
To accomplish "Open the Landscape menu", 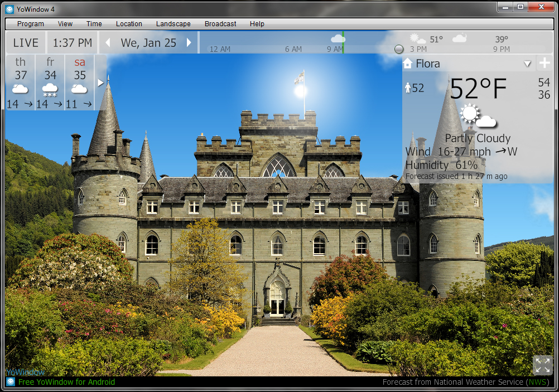I will 173,24.
